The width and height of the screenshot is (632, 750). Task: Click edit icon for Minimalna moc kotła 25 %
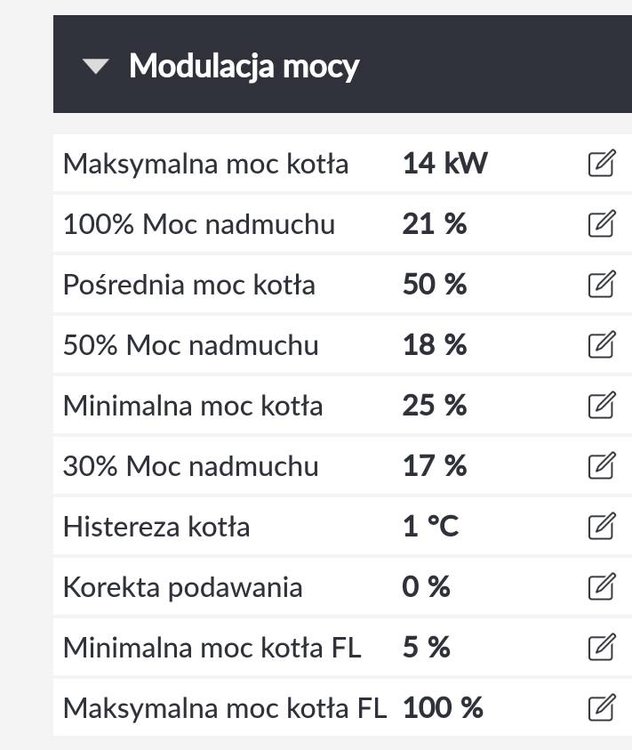(600, 406)
